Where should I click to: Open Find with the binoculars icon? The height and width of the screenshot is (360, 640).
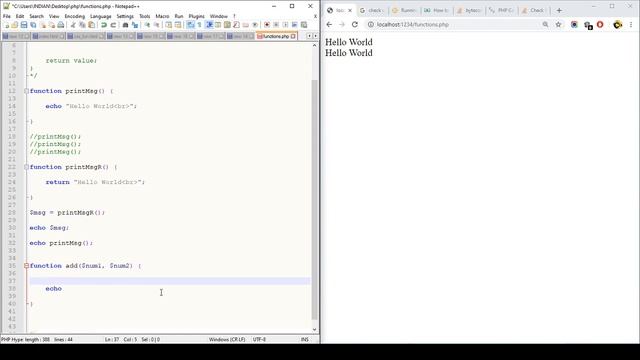pyautogui.click(x=125, y=25)
